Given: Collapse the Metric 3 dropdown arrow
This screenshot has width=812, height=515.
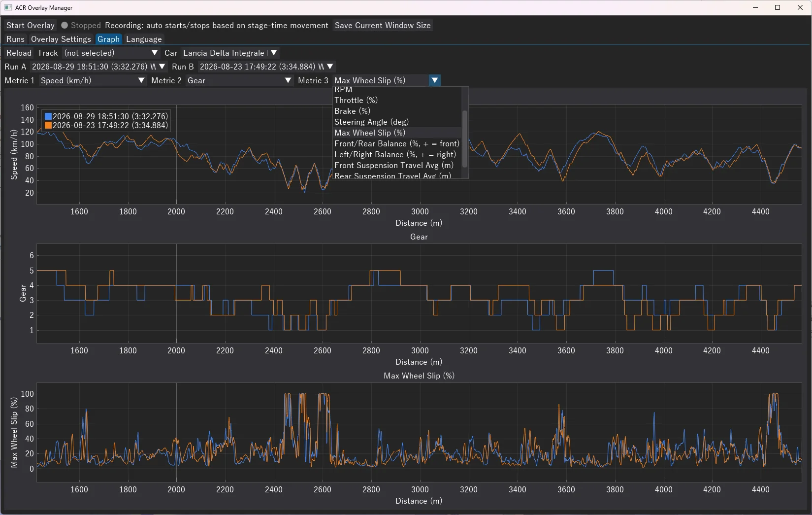Looking at the screenshot, I should (435, 80).
